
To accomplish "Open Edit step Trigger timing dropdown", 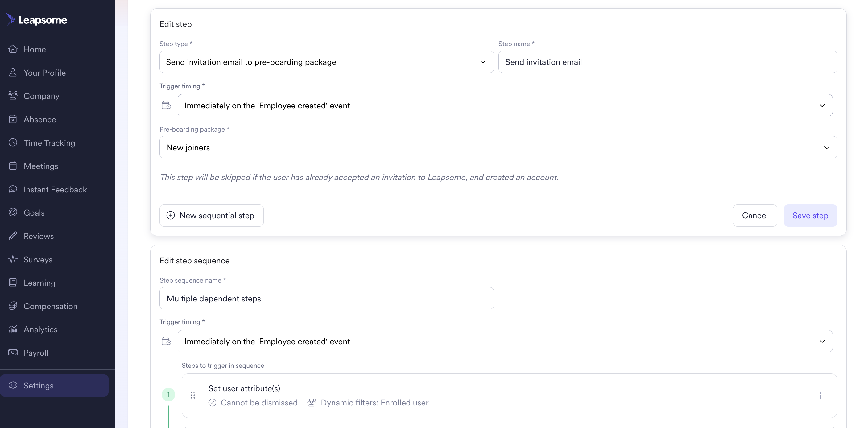I will tap(505, 105).
